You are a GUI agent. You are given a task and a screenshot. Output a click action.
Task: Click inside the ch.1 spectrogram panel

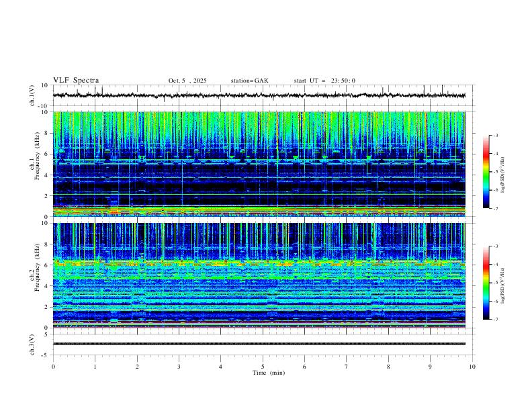pos(259,164)
